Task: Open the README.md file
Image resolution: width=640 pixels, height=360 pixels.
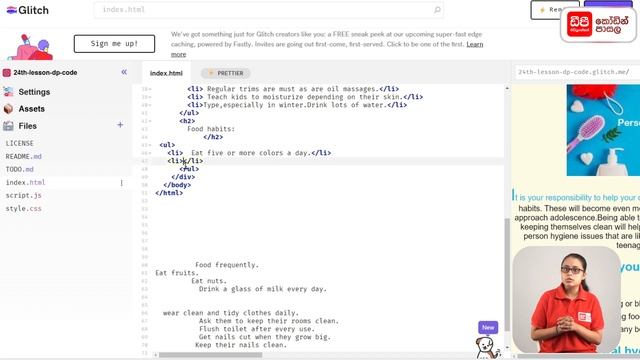Action: tap(24, 156)
